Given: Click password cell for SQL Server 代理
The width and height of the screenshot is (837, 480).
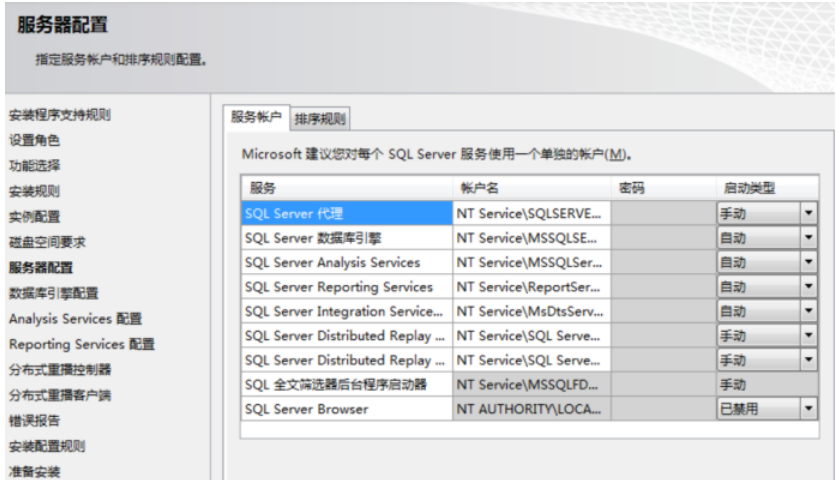Looking at the screenshot, I should [x=664, y=214].
